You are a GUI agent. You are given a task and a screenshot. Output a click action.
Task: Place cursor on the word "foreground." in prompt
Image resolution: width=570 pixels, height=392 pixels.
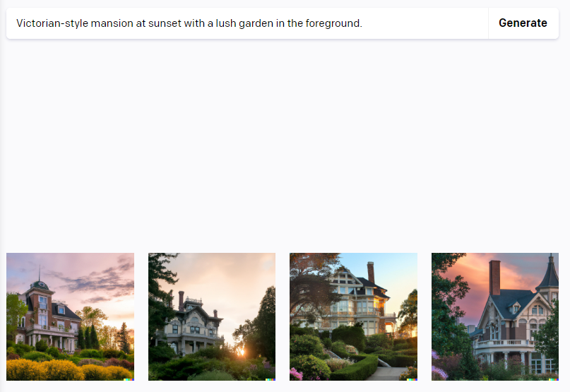[x=333, y=23]
